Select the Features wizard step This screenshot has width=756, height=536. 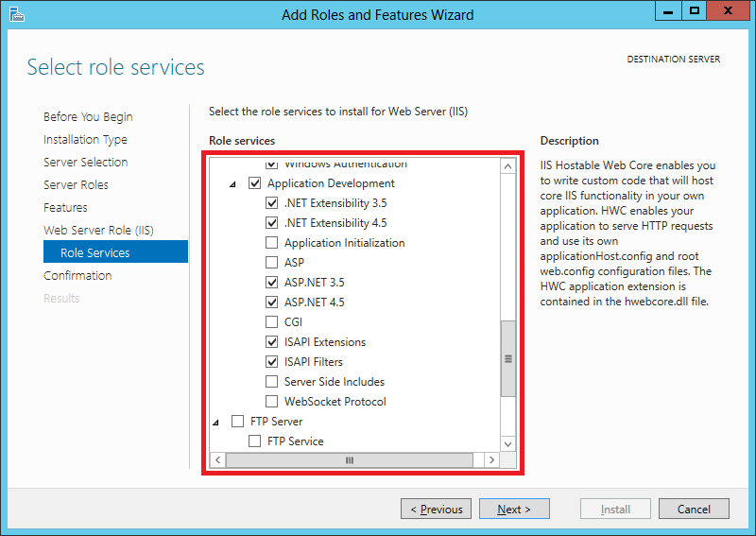(x=65, y=207)
